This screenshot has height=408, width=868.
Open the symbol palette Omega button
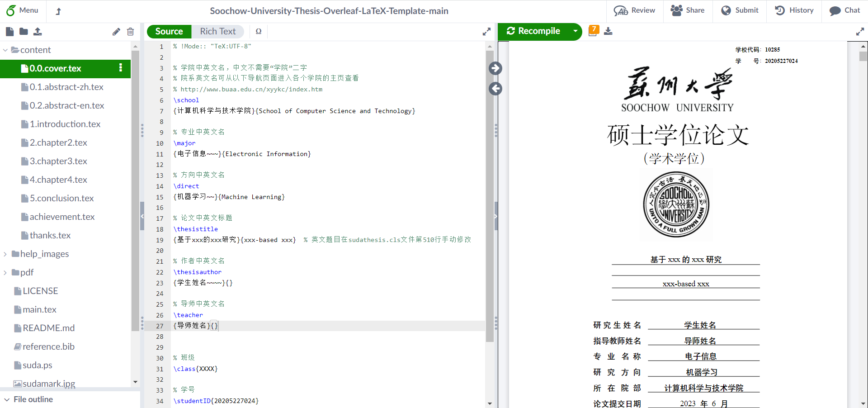[259, 31]
